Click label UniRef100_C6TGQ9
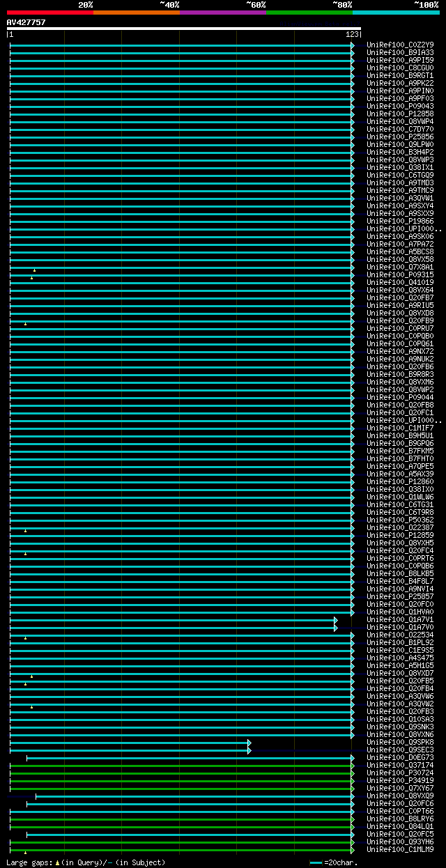 (400, 175)
